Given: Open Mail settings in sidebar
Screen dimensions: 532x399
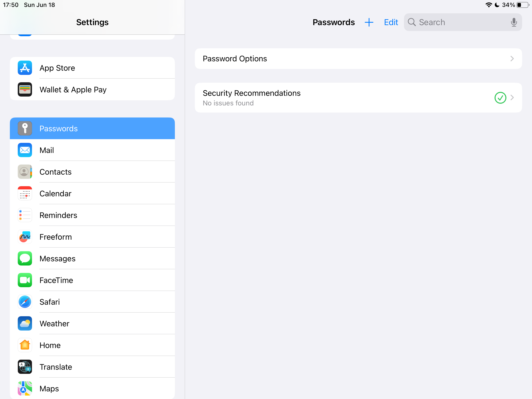Looking at the screenshot, I should [92, 150].
